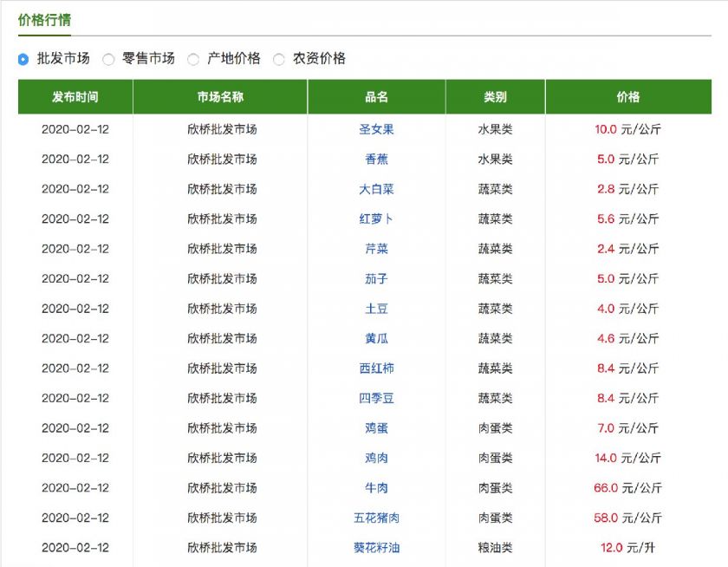The image size is (728, 567).
Task: Open the 大白菜 product link
Action: (x=376, y=189)
